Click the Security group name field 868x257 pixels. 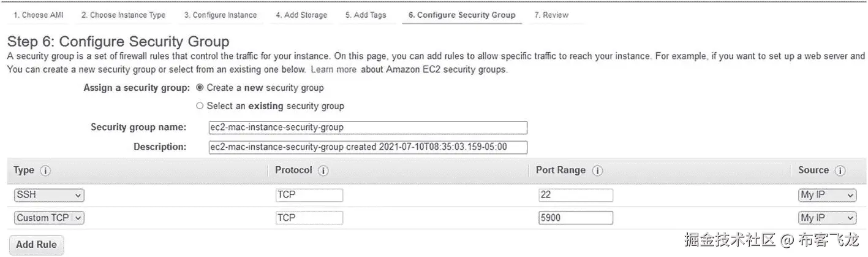(x=368, y=128)
